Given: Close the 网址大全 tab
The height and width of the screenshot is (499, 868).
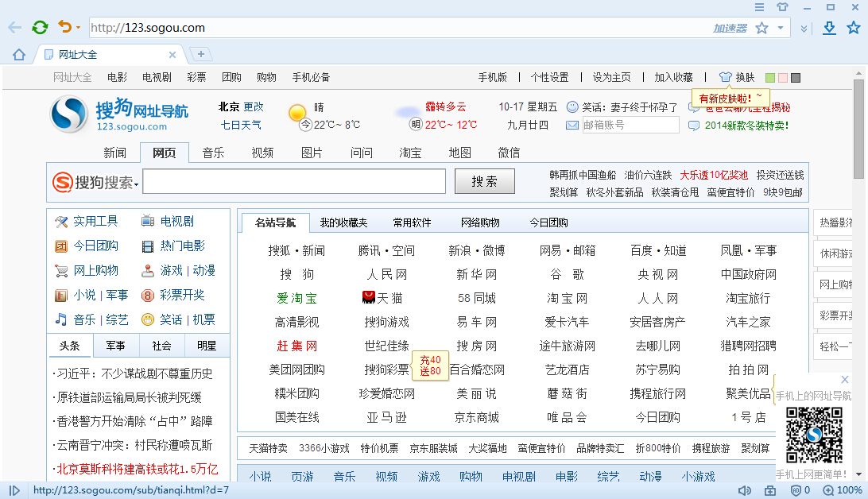Looking at the screenshot, I should (172, 55).
